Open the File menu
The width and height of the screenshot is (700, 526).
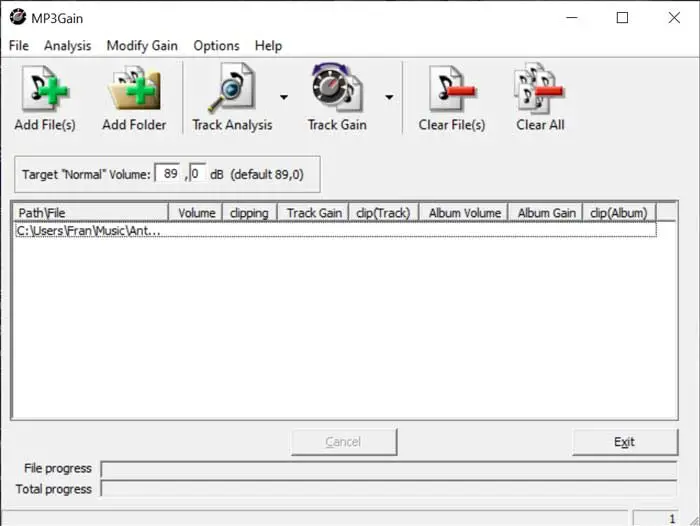[x=19, y=46]
